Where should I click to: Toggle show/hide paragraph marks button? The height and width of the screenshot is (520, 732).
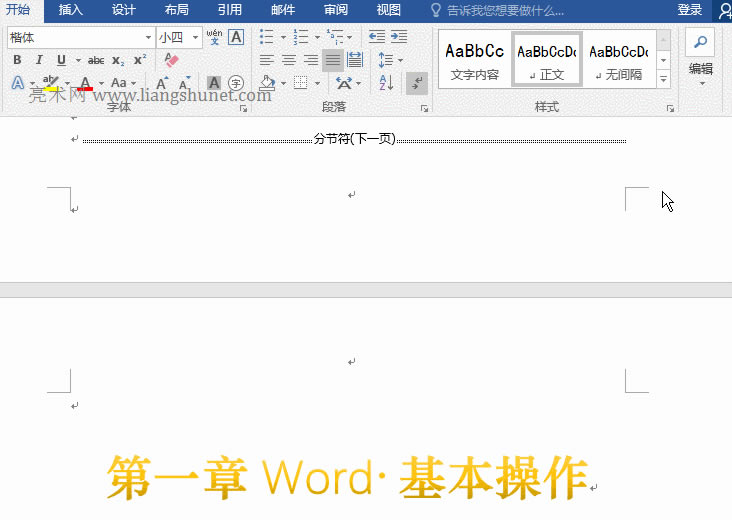[x=418, y=83]
